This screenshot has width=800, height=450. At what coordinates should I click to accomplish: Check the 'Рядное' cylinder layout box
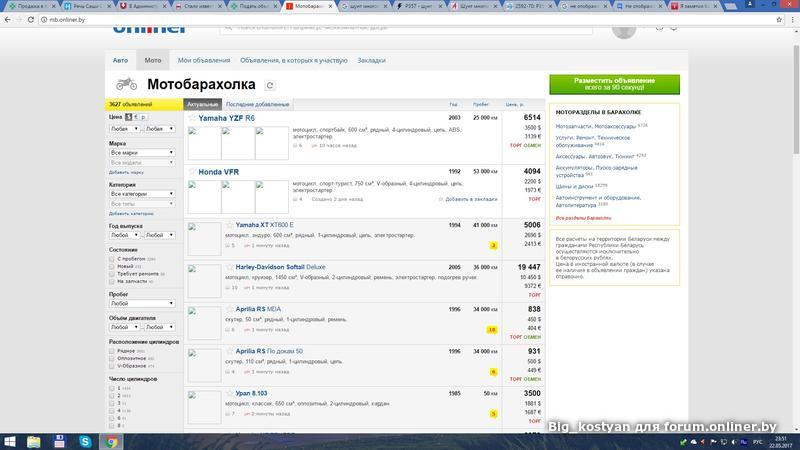click(x=112, y=351)
